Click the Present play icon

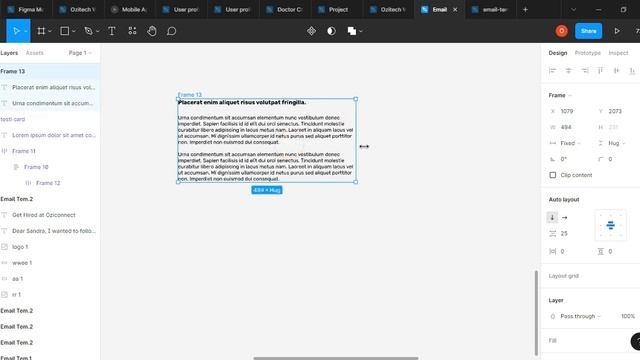point(617,31)
